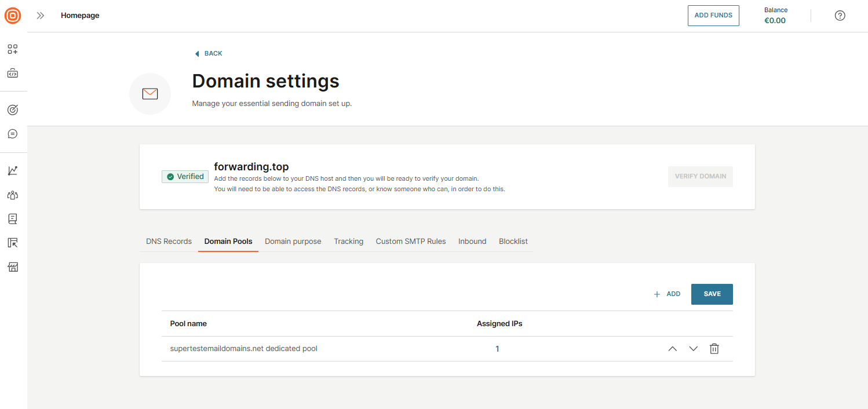Save the domain pools settings
Image resolution: width=868 pixels, height=409 pixels.
pos(712,294)
